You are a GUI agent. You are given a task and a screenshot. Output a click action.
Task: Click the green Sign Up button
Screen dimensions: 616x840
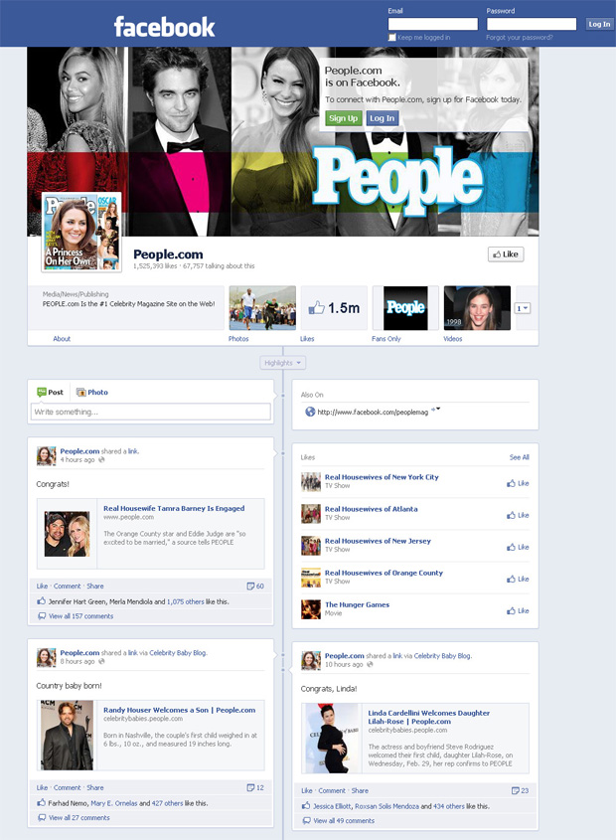click(343, 118)
